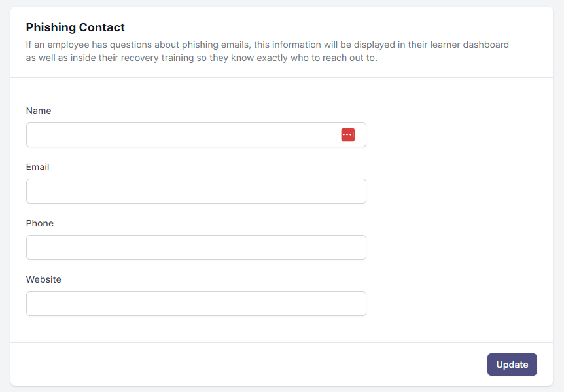Click the Update button
This screenshot has height=392, width=564.
[512, 365]
